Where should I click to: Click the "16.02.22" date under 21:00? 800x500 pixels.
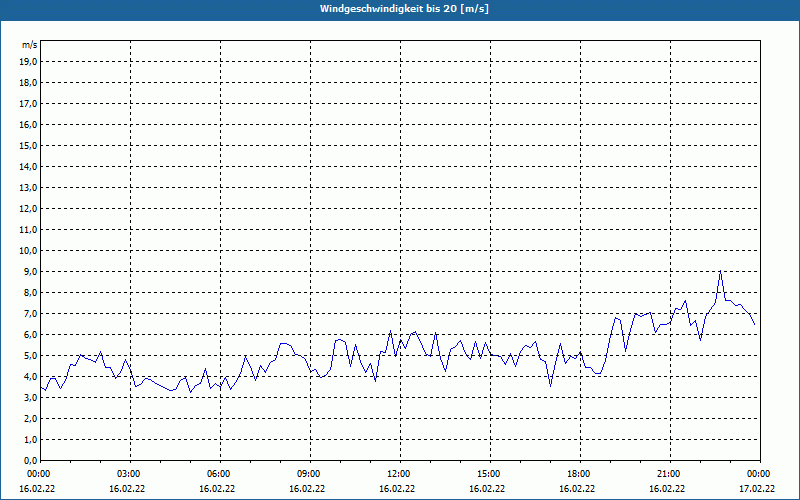point(667,489)
